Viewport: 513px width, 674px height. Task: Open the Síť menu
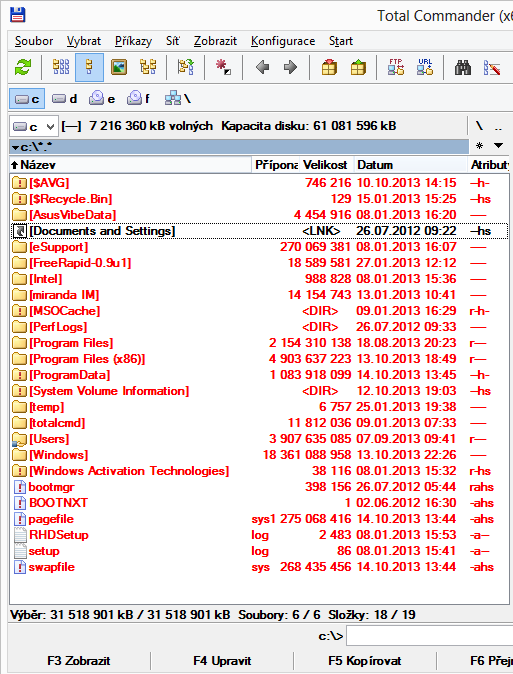click(172, 41)
